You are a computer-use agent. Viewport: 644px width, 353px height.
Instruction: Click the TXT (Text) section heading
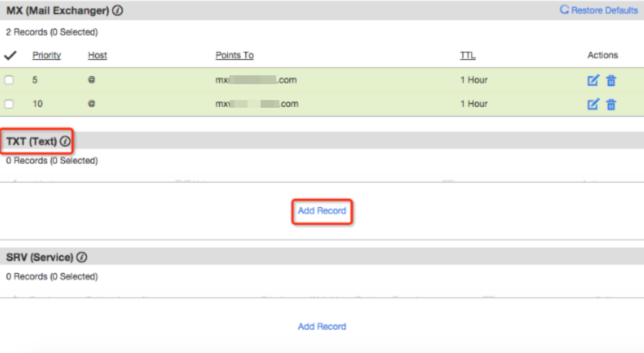(31, 141)
